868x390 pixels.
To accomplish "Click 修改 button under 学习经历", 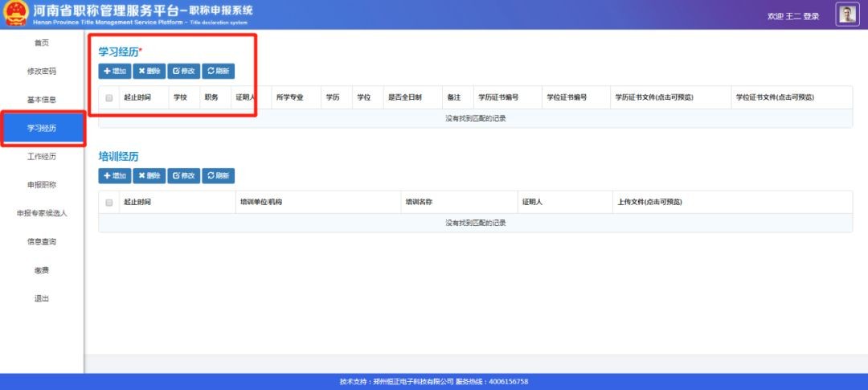I will [184, 71].
